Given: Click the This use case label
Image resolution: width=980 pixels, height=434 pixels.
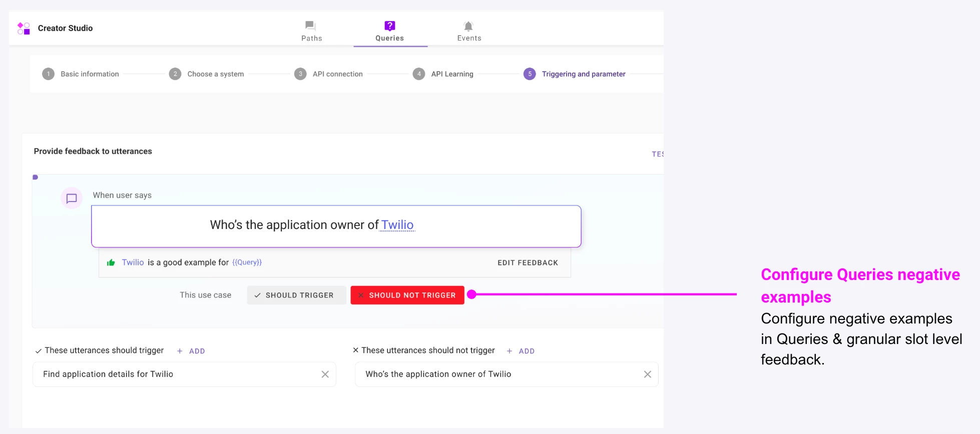Looking at the screenshot, I should [206, 295].
